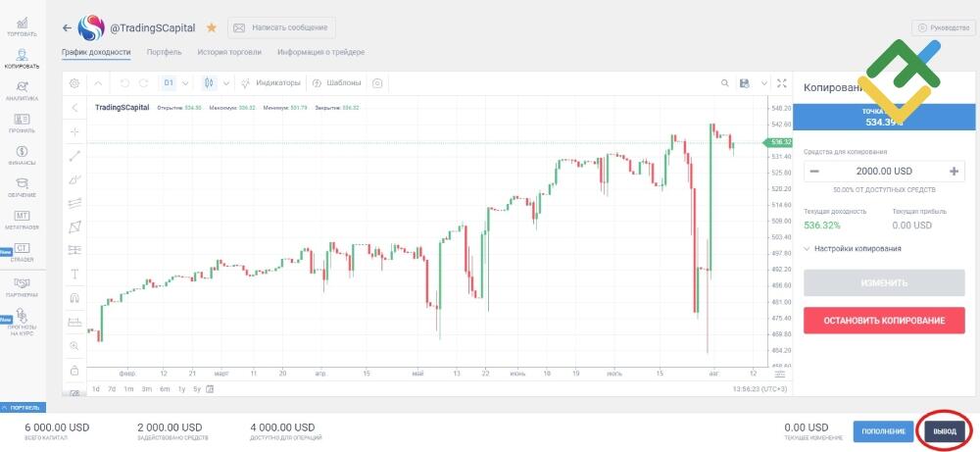This screenshot has height=452, width=980.
Task: Redo the last chart action
Action: pos(144,83)
